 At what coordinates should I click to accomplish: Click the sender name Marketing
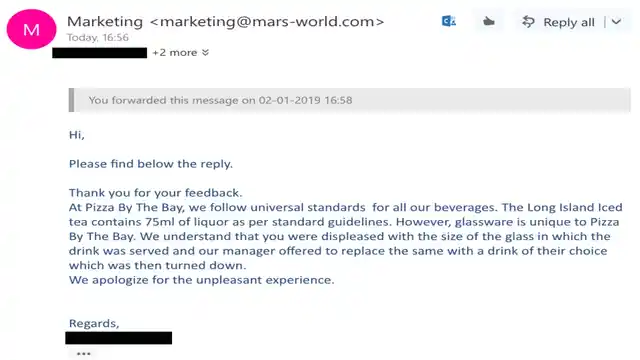coord(105,21)
